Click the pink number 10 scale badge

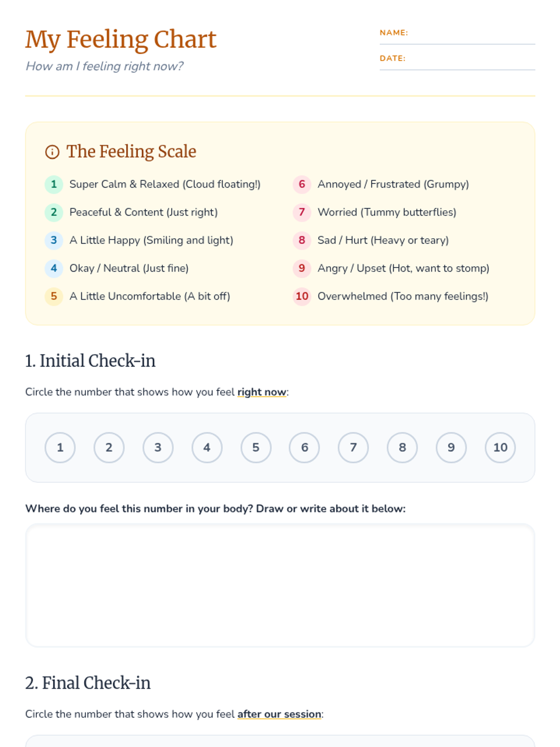pyautogui.click(x=302, y=296)
